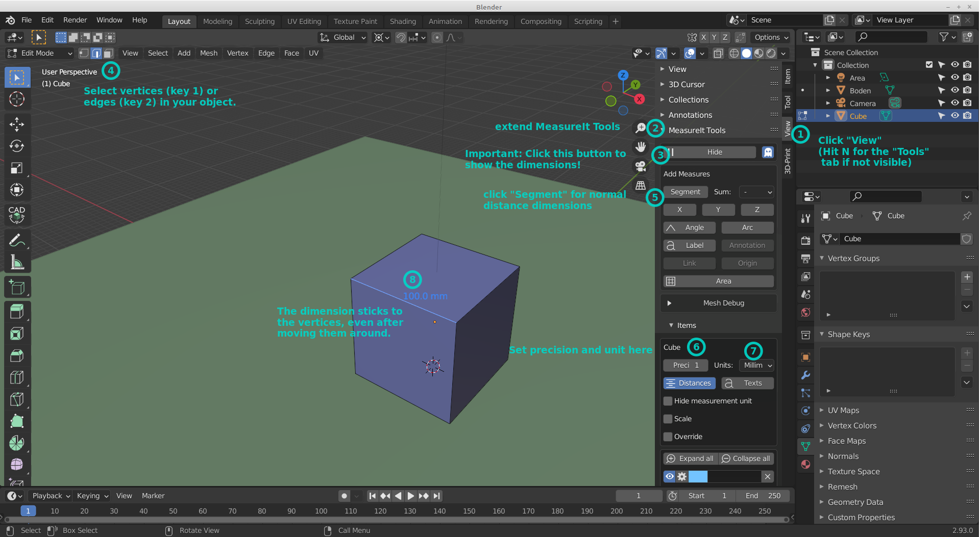Open the 3D-Print sidebar tab

(788, 161)
